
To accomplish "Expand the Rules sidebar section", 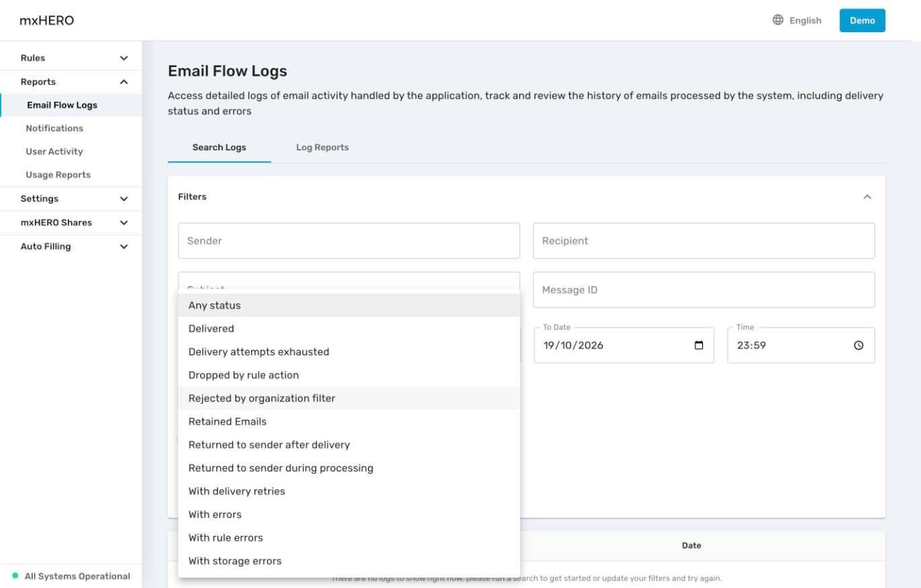I will click(x=70, y=58).
